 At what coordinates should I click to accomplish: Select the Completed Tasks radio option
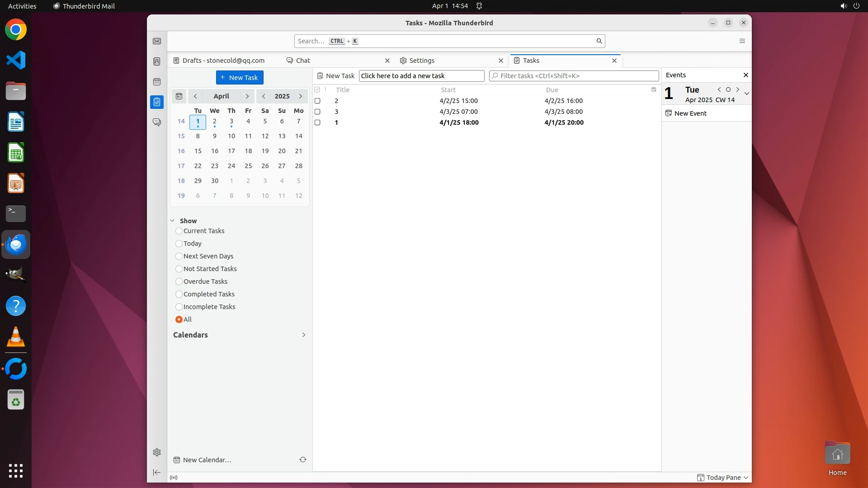(x=179, y=294)
